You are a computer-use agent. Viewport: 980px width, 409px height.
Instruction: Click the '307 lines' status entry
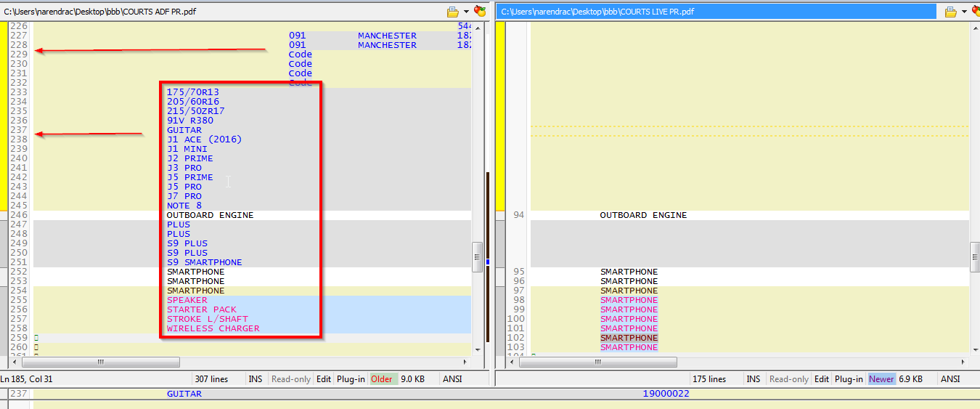pos(212,379)
